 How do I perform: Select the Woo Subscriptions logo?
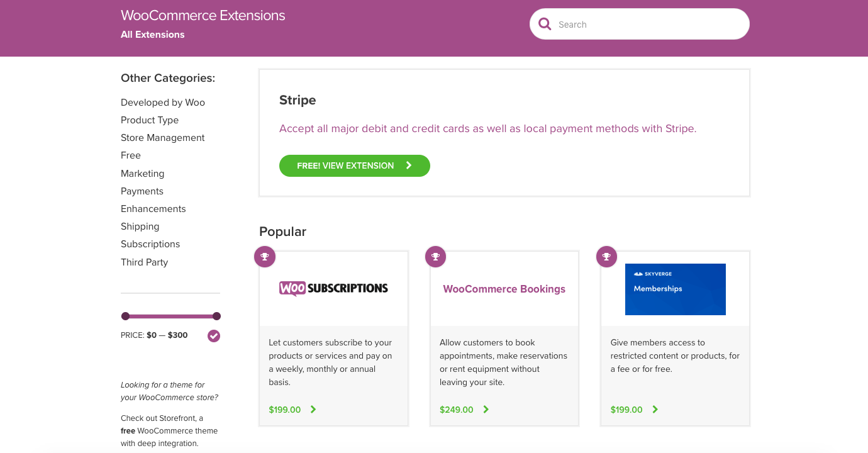pos(333,288)
